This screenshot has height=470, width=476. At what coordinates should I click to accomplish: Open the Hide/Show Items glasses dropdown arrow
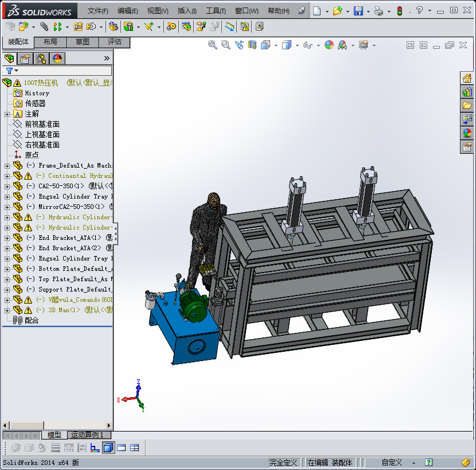click(318, 45)
